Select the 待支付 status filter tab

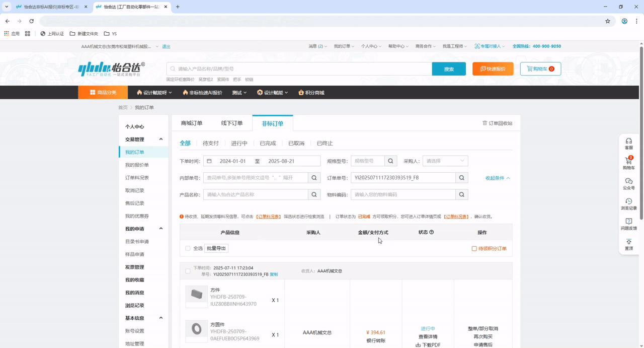point(211,144)
